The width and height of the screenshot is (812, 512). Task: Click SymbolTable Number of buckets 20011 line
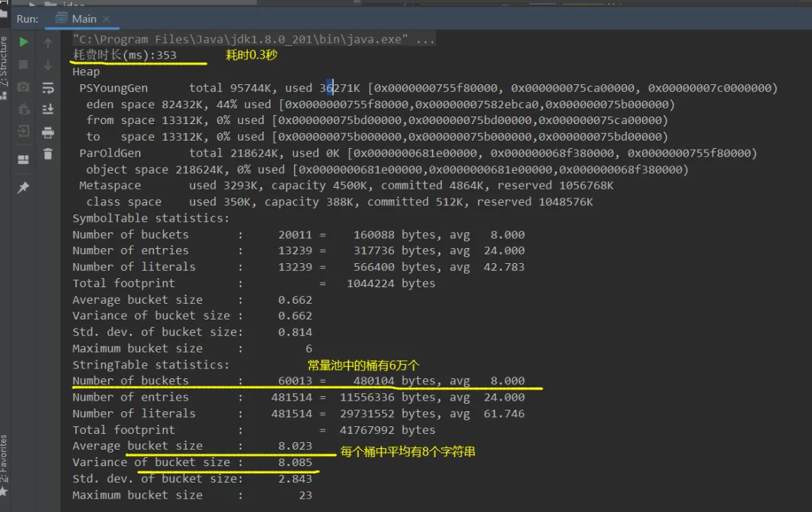click(x=298, y=235)
